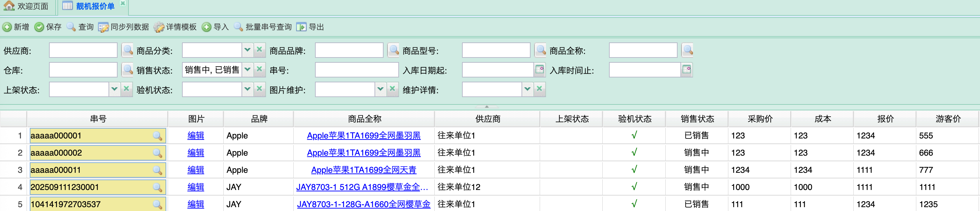
Task: Clear the 销售状态 filter selection
Action: (259, 70)
